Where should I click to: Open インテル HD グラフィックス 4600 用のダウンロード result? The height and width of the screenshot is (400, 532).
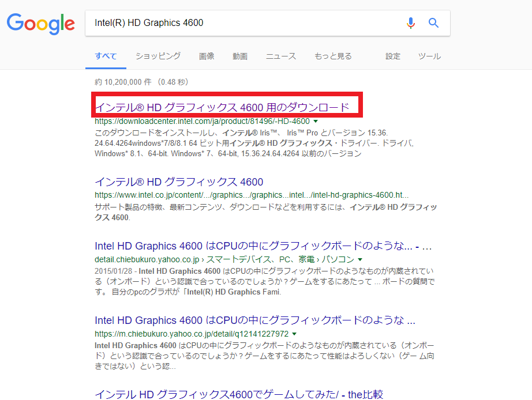[222, 107]
